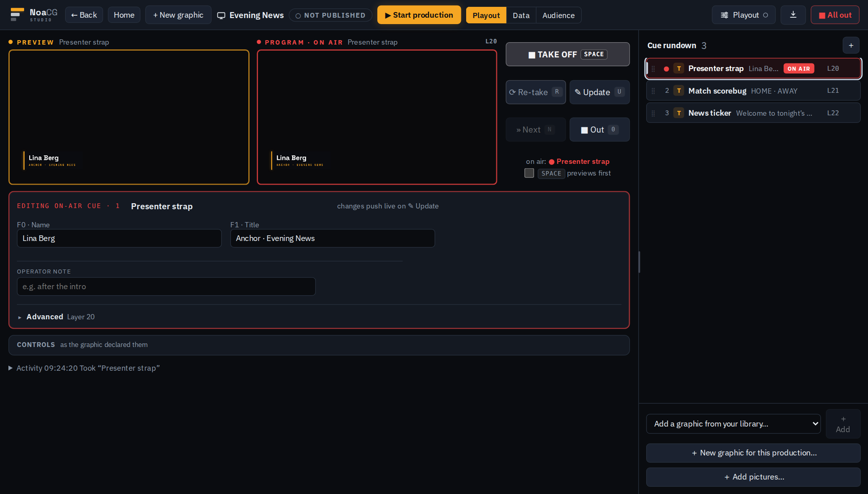Toggle SPACE previews first checkbox
Image resolution: width=868 pixels, height=494 pixels.
coord(529,173)
